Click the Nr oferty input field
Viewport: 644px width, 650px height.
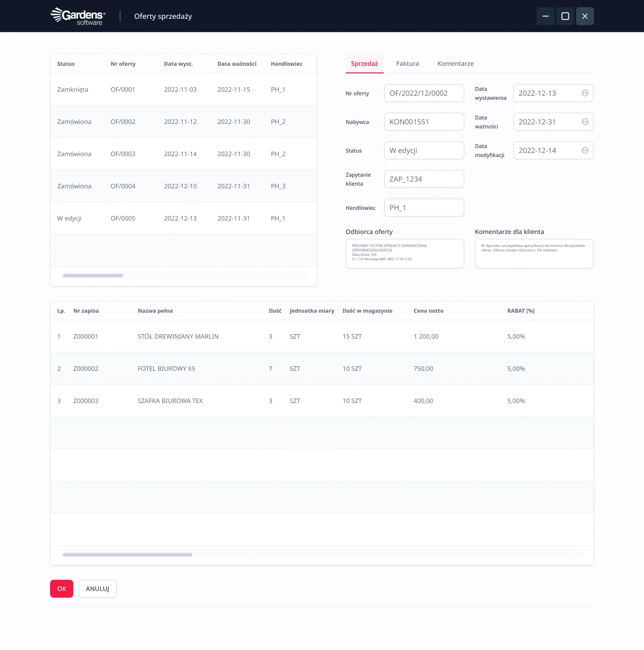click(424, 93)
